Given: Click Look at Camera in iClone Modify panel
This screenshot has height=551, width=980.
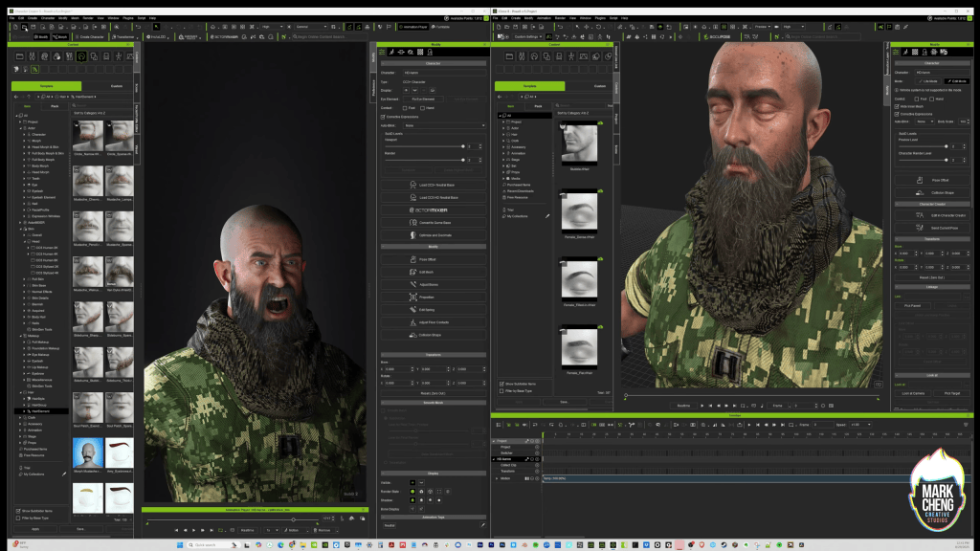Looking at the screenshot, I should click(913, 393).
